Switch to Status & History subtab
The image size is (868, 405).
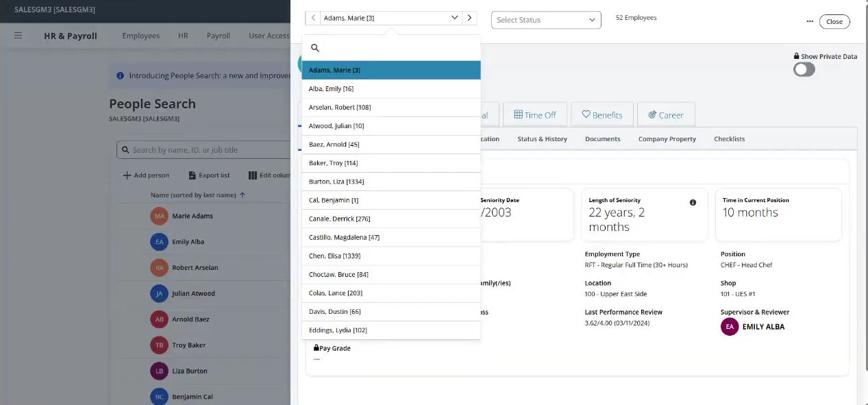[x=542, y=139]
